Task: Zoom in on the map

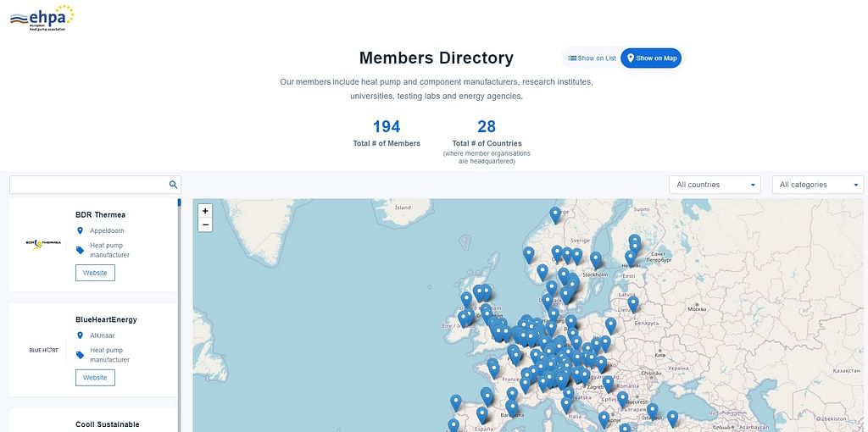Action: pos(205,211)
